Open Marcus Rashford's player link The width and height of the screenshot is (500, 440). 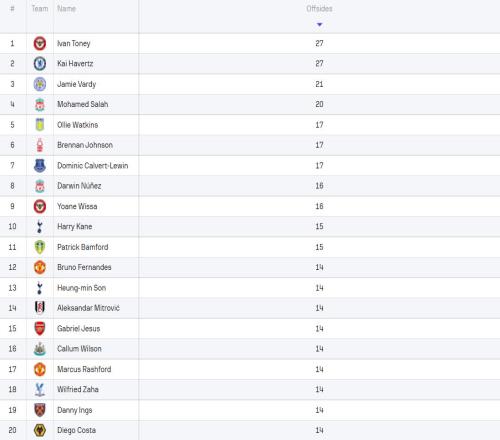(x=84, y=369)
